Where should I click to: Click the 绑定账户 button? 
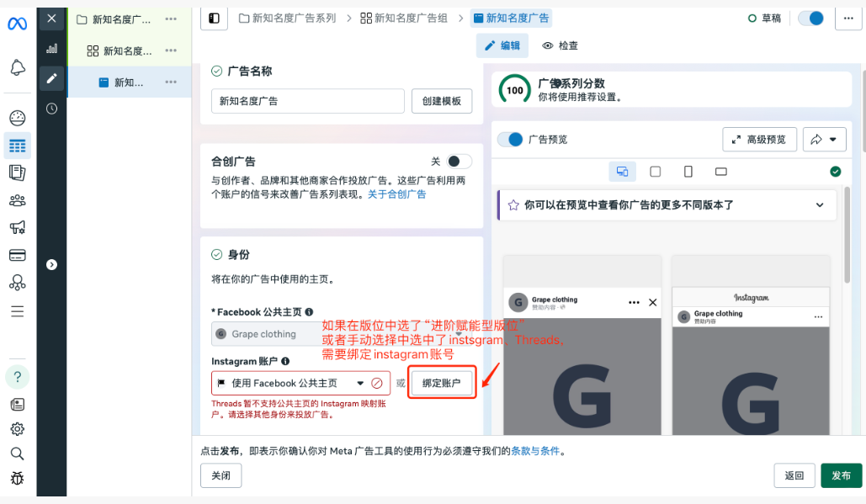click(442, 383)
